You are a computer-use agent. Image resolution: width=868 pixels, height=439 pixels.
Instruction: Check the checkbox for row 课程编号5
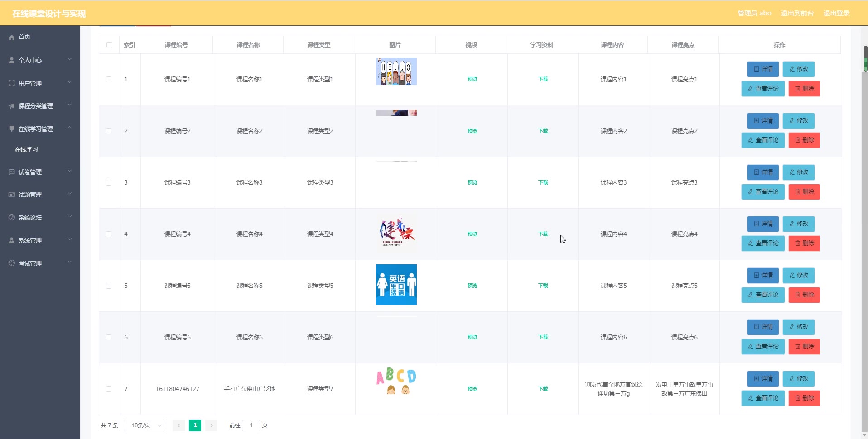pyautogui.click(x=109, y=286)
